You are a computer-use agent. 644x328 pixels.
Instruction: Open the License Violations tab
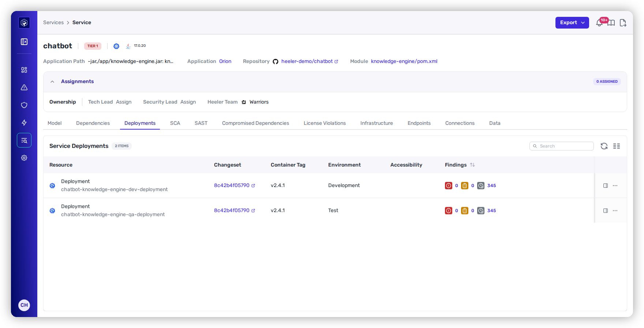pyautogui.click(x=325, y=123)
